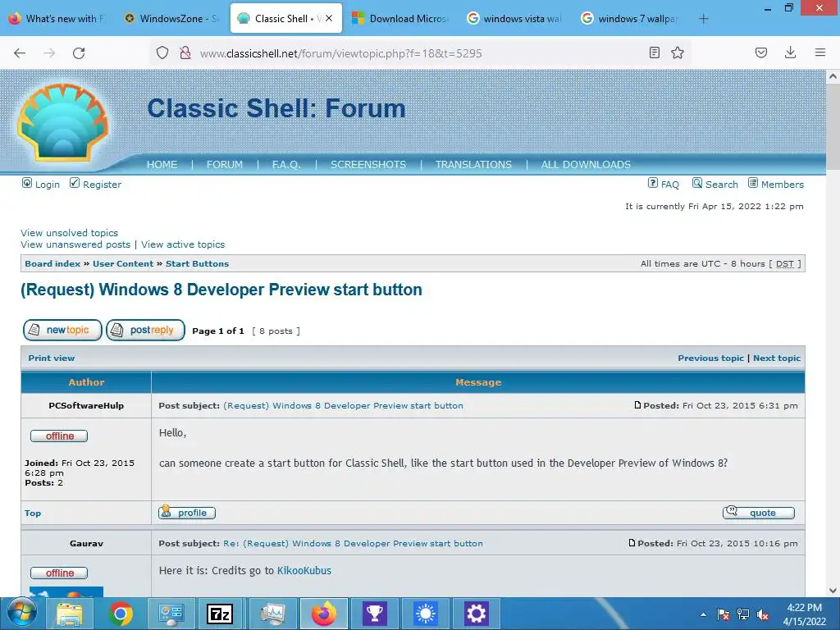Screen dimensions: 840x630
Task: Switch to the windows 7 wallpaper tab
Action: click(x=629, y=18)
